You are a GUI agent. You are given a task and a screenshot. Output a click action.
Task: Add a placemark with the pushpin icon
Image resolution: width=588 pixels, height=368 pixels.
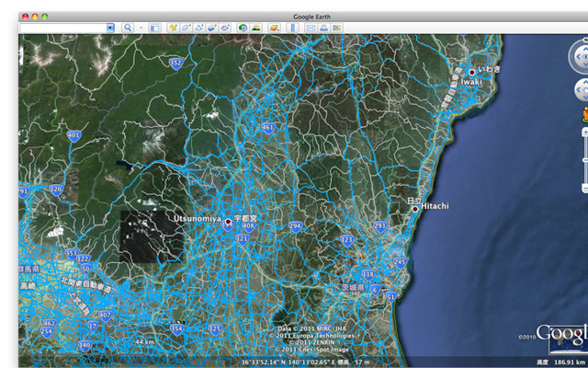(x=174, y=28)
